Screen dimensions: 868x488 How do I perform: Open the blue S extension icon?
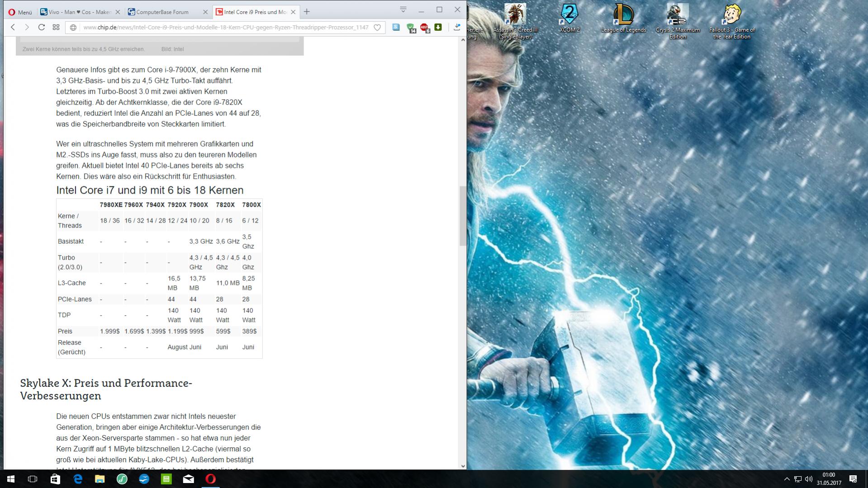(396, 27)
